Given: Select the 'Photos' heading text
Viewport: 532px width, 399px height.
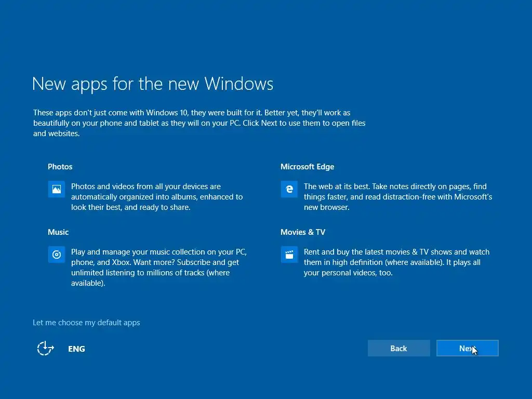Looking at the screenshot, I should pos(60,167).
